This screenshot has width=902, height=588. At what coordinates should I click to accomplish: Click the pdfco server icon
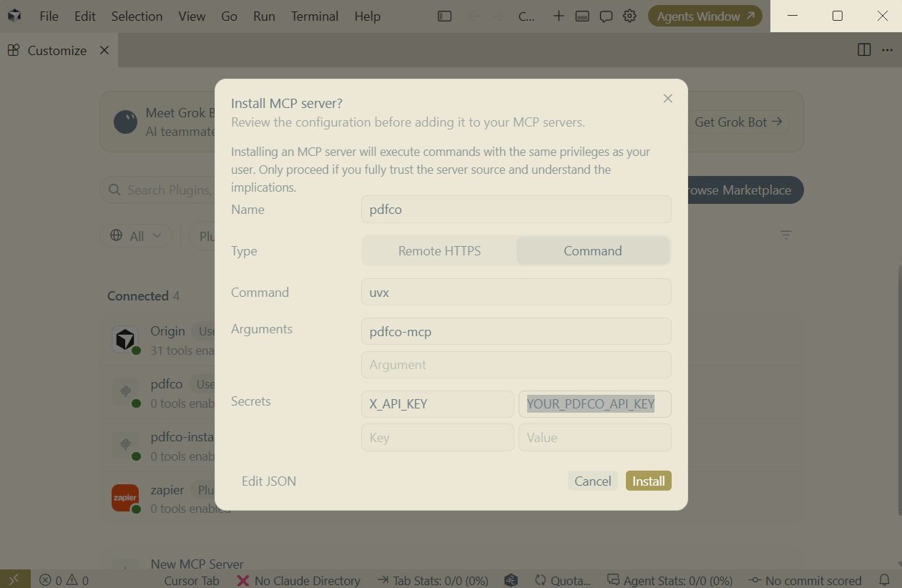click(x=125, y=392)
